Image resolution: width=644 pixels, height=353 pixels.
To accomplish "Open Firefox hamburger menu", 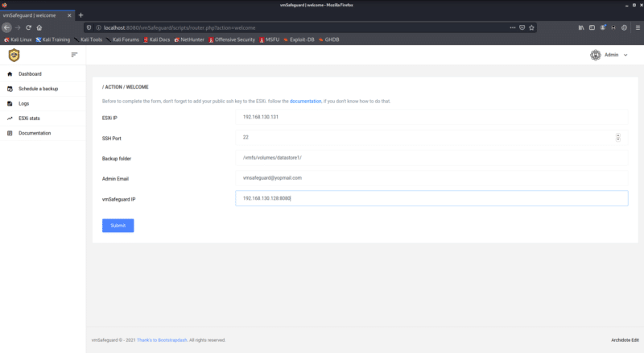I will coord(638,27).
